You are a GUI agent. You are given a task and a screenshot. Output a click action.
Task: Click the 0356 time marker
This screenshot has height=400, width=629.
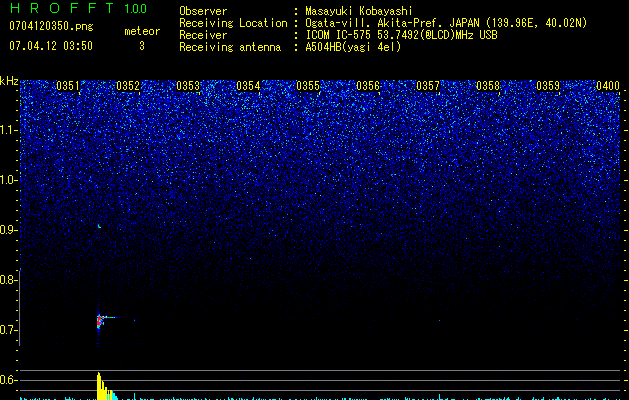[368, 86]
